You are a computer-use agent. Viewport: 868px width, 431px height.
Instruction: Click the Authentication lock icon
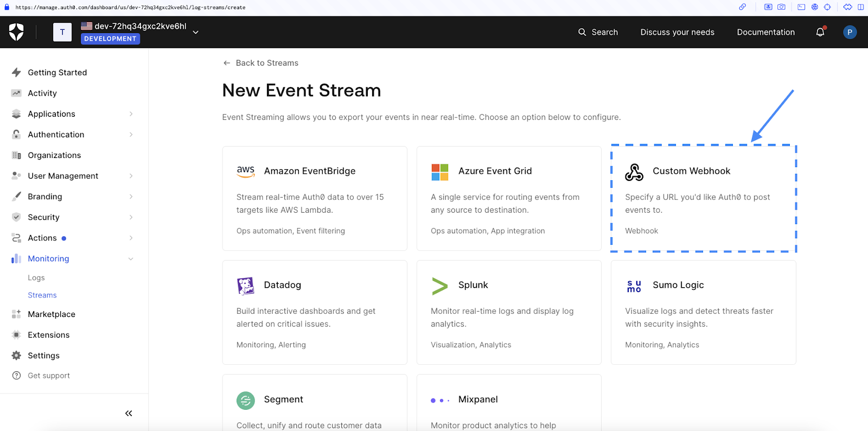click(16, 135)
